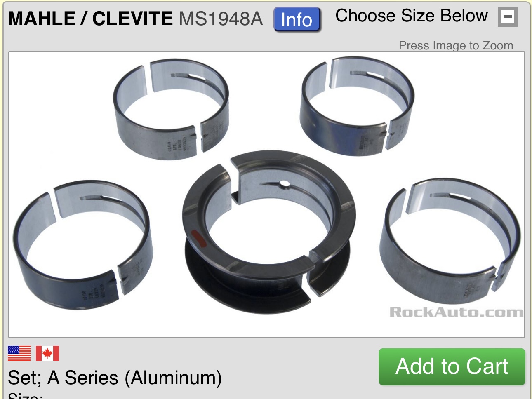Click the RockAuto.com watermark on image
This screenshot has height=399, width=532.
coord(457,312)
